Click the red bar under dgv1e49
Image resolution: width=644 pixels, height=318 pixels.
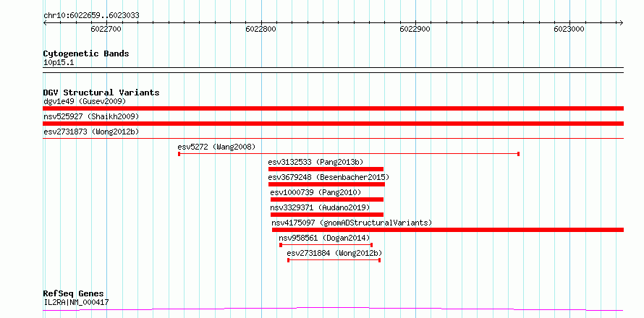pos(334,108)
